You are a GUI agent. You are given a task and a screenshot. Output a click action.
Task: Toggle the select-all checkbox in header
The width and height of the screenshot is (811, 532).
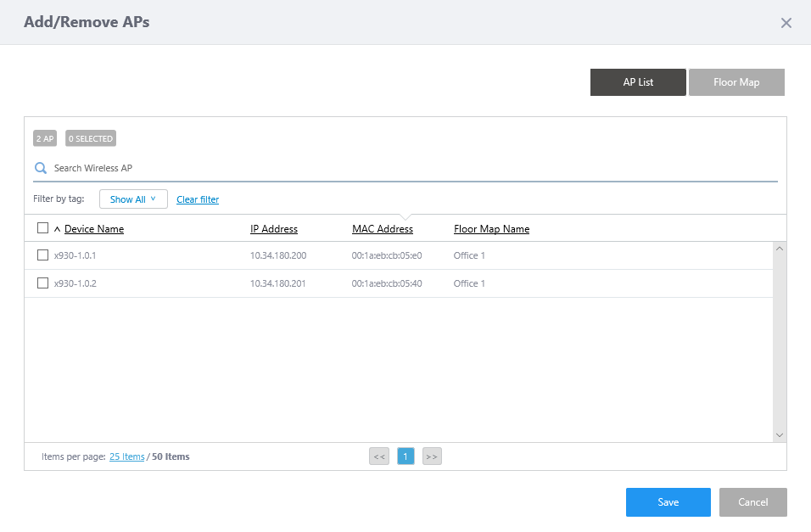[43, 228]
